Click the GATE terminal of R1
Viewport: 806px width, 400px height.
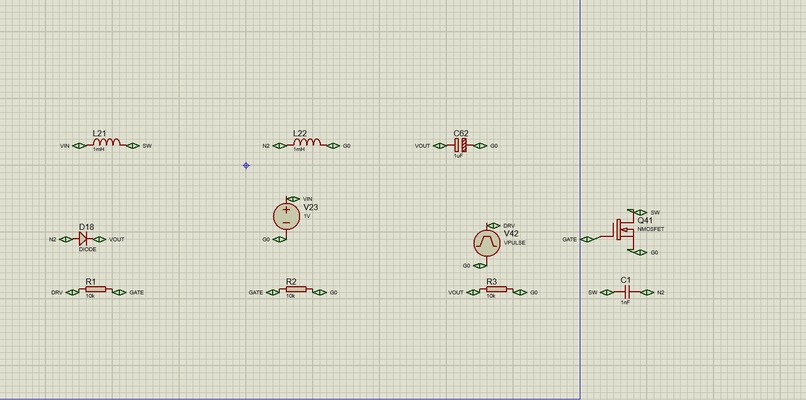(x=119, y=293)
